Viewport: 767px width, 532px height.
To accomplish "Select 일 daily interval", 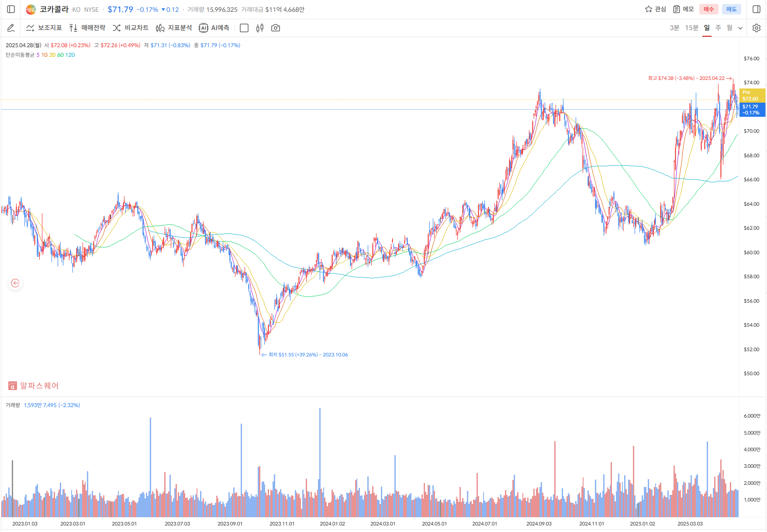I will [707, 28].
